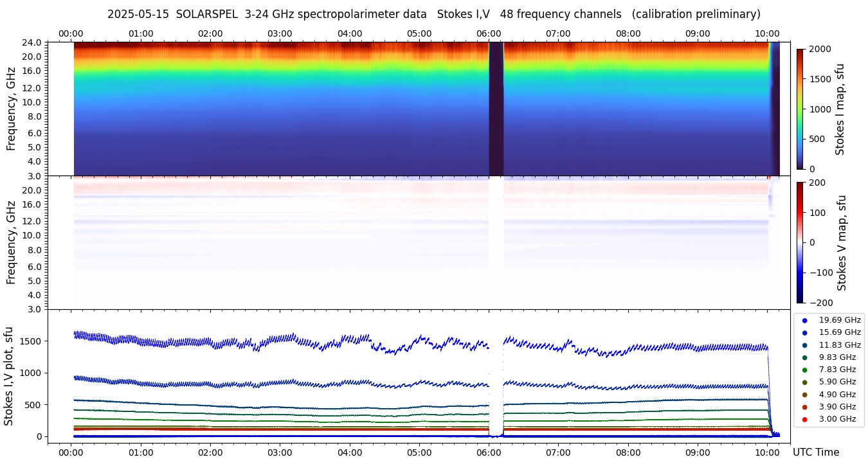Image resolution: width=868 pixels, height=466 pixels.
Task: Click the UTC Time axis label
Action: coord(815,452)
